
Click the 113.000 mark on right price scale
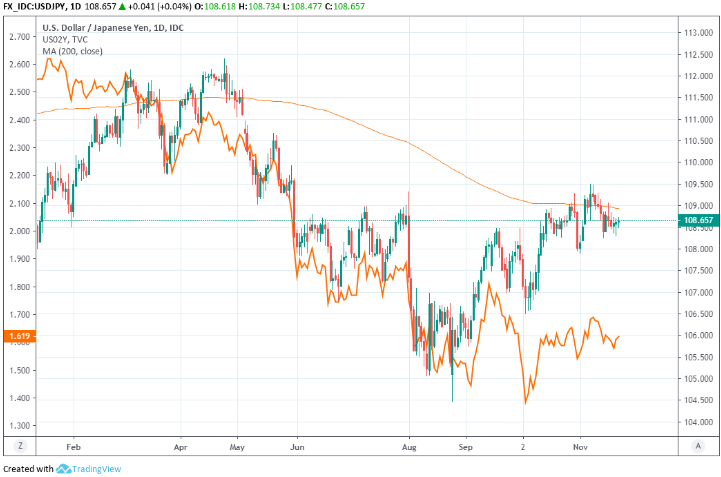tap(698, 33)
